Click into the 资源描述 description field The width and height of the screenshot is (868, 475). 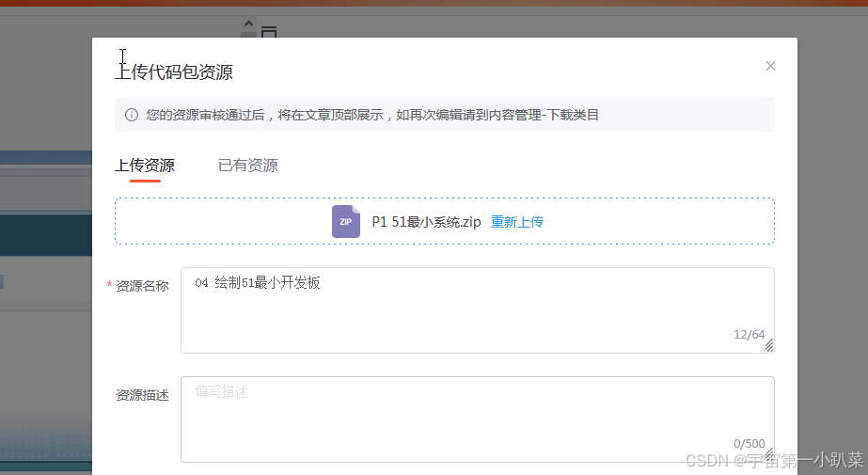click(x=477, y=420)
